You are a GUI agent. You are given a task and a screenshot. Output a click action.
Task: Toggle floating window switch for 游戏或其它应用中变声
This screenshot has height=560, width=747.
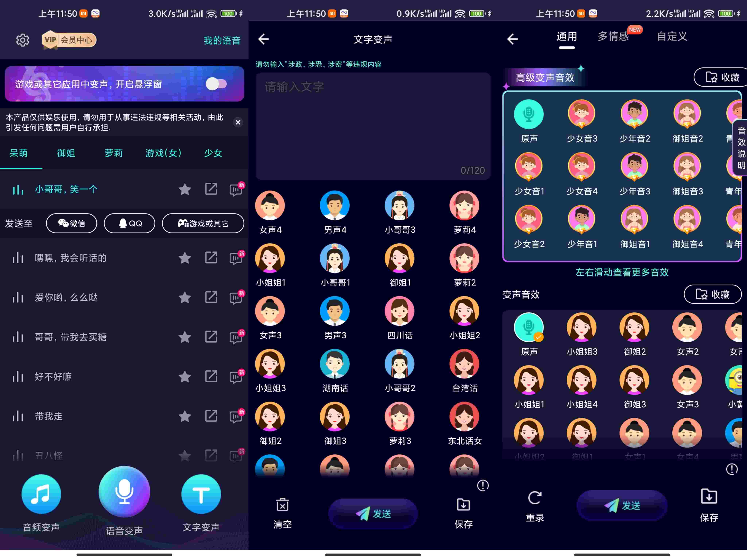(216, 84)
